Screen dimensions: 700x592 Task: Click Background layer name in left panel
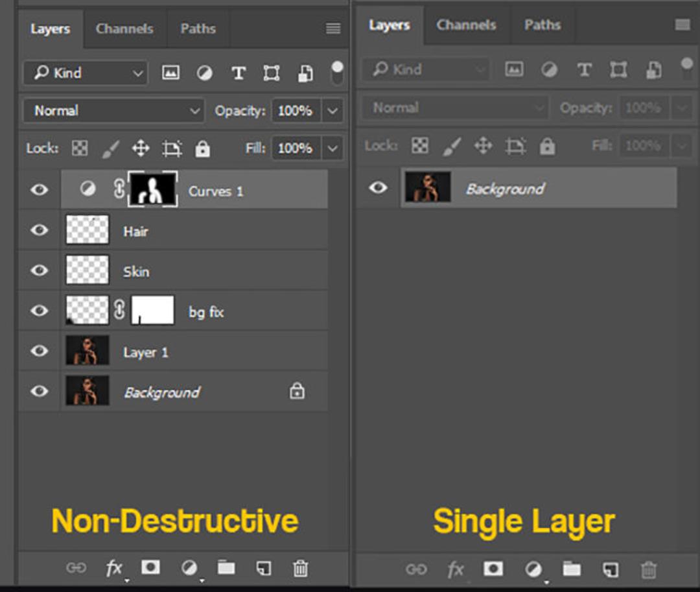coord(162,392)
